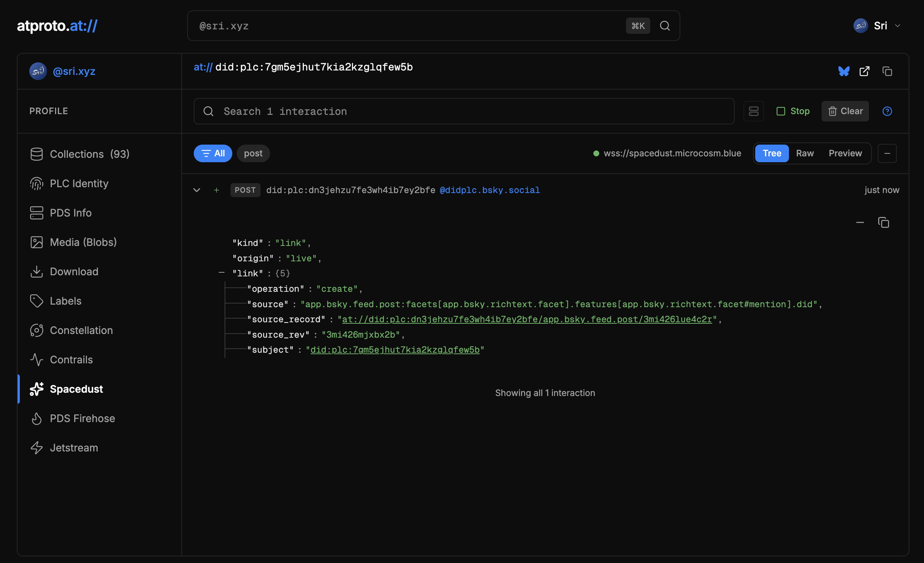
Task: Open the source_record at:// link
Action: 527,319
